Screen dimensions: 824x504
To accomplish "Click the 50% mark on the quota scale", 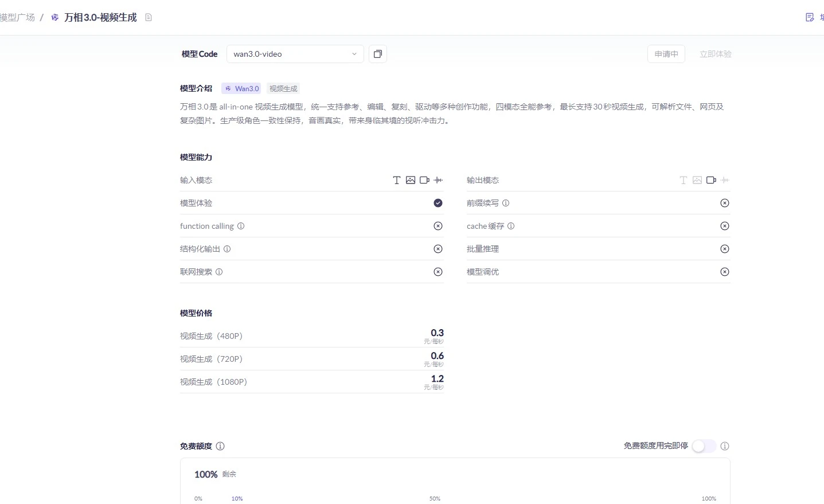I will click(x=435, y=498).
